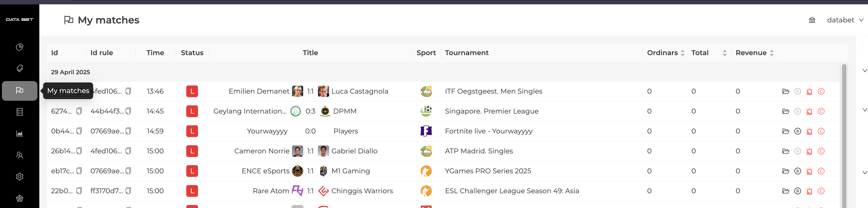
Task: Select My matches in the sidebar
Action: point(20,91)
